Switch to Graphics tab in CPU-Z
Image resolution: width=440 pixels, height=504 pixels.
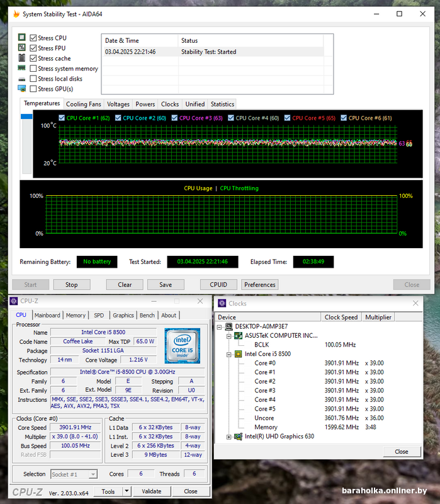tap(123, 316)
